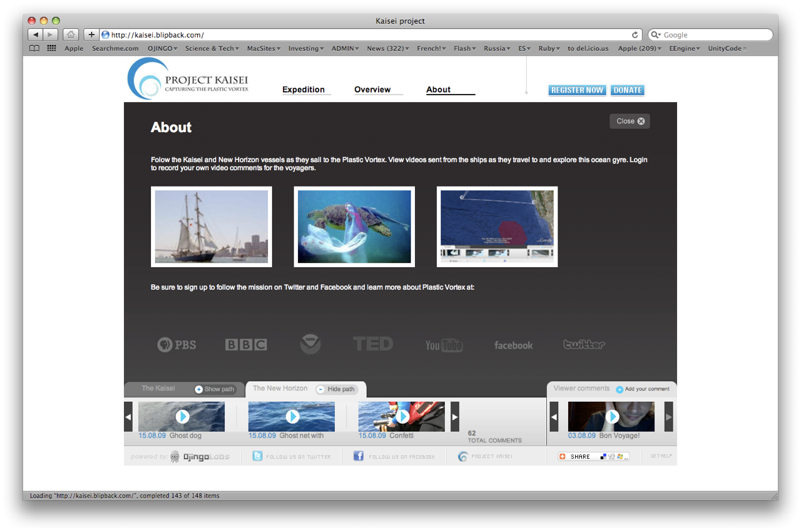Open the Share button in footer
The width and height of the screenshot is (801, 532).
(x=594, y=456)
